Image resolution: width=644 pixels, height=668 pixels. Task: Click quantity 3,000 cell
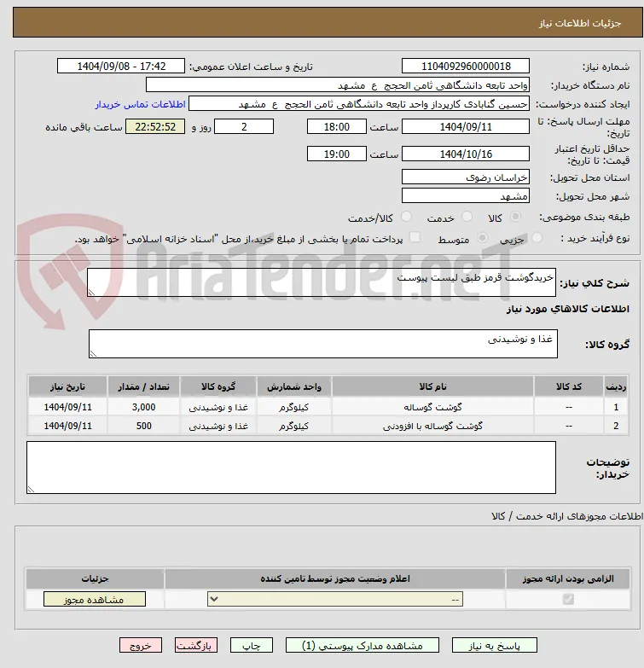(143, 407)
